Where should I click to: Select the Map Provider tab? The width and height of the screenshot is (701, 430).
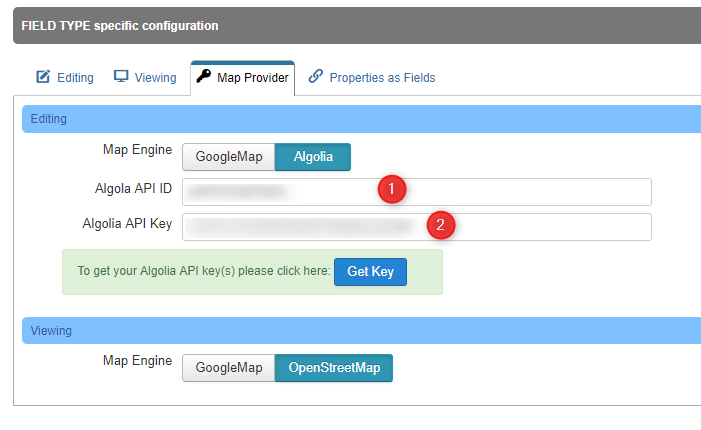tap(243, 78)
